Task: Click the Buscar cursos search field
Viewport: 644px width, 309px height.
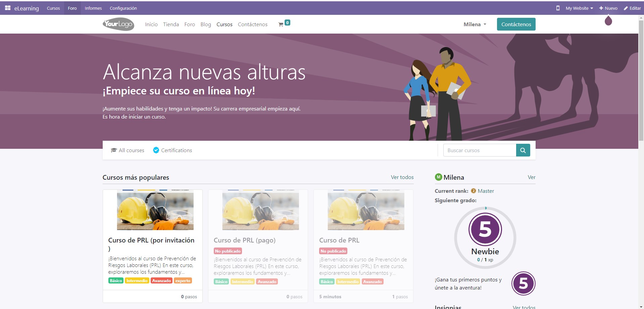Action: point(479,150)
